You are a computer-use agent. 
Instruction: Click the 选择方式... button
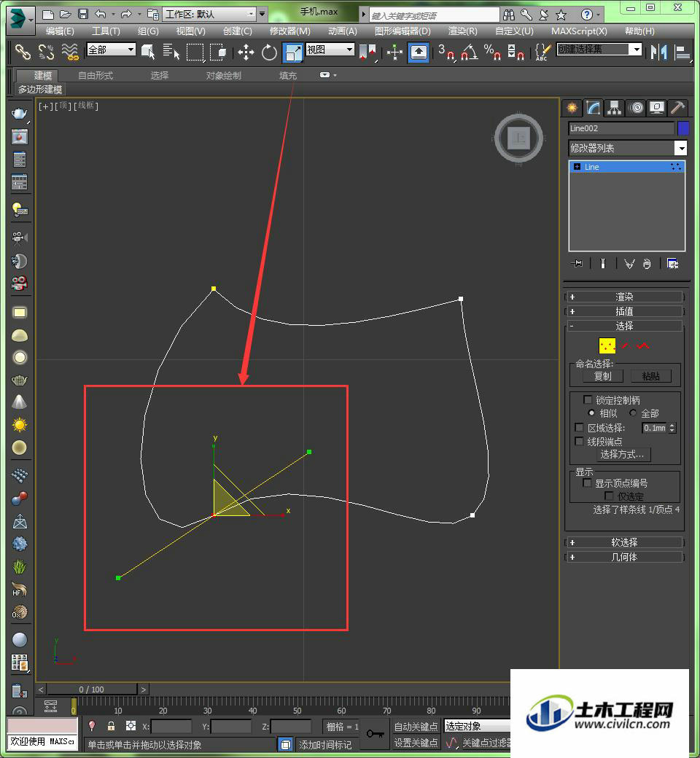622,454
